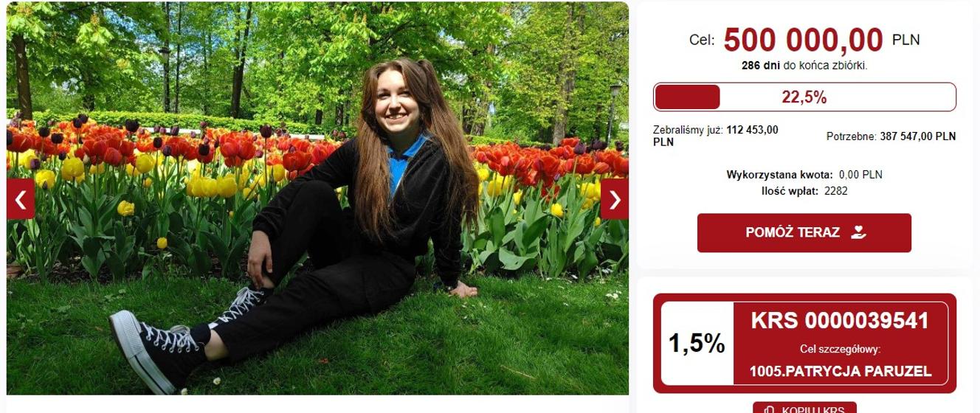Click the Wykorzystana kwota 0,00 PLN line

coord(804,175)
